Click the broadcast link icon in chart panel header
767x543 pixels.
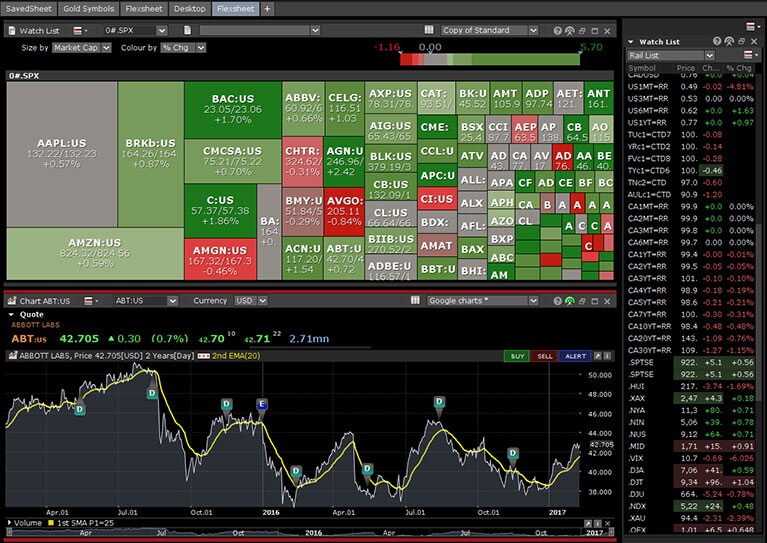pyautogui.click(x=570, y=300)
